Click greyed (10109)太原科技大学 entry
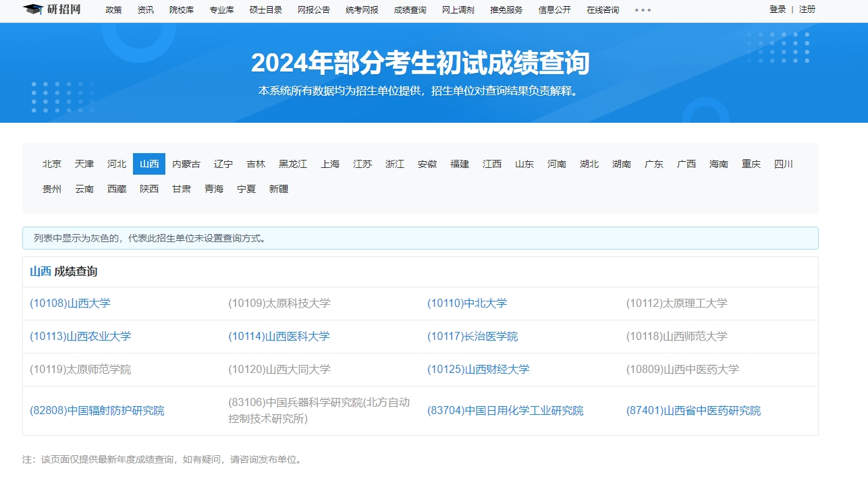Image resolution: width=868 pixels, height=489 pixels. (279, 304)
